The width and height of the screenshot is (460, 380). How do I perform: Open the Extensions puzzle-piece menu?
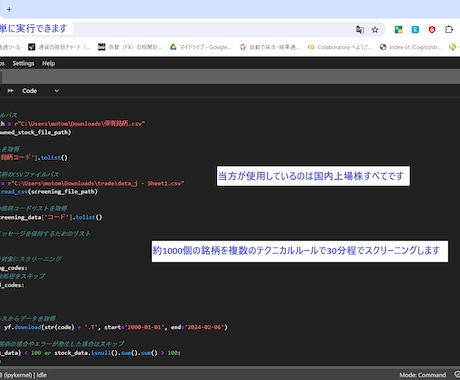(x=449, y=30)
